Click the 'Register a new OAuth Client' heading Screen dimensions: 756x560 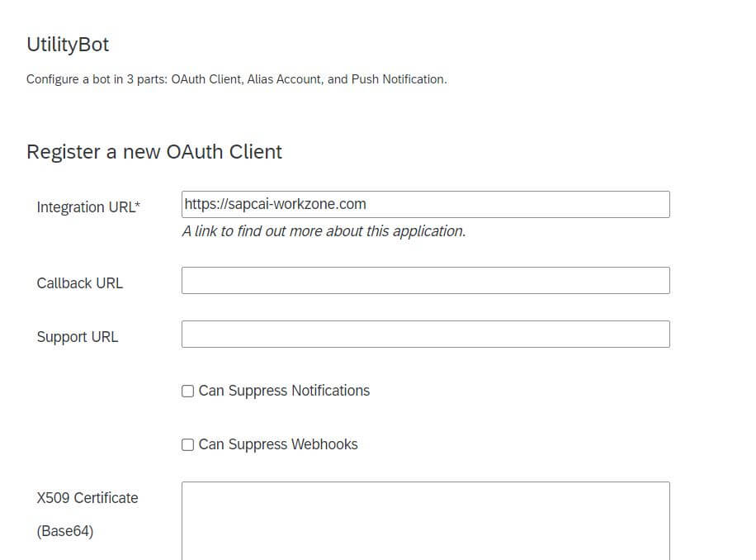click(x=154, y=152)
